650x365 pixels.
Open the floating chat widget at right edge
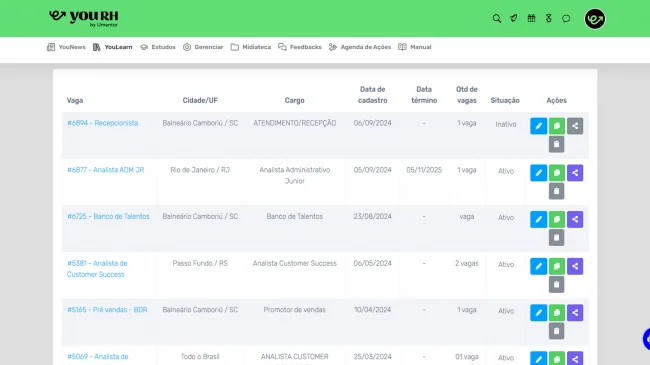[646, 339]
